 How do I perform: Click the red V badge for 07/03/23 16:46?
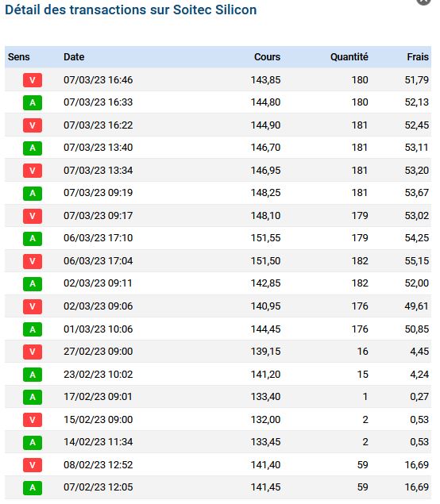click(33, 80)
